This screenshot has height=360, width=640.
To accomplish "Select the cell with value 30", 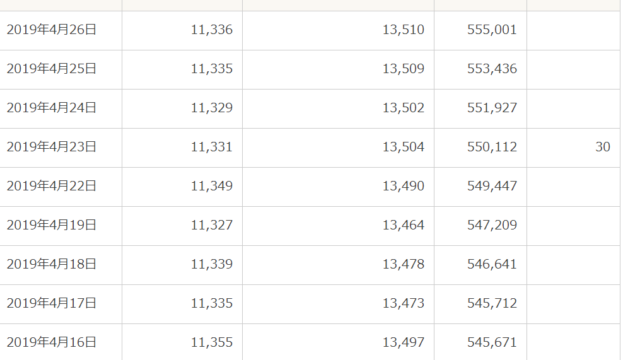I will point(573,147).
